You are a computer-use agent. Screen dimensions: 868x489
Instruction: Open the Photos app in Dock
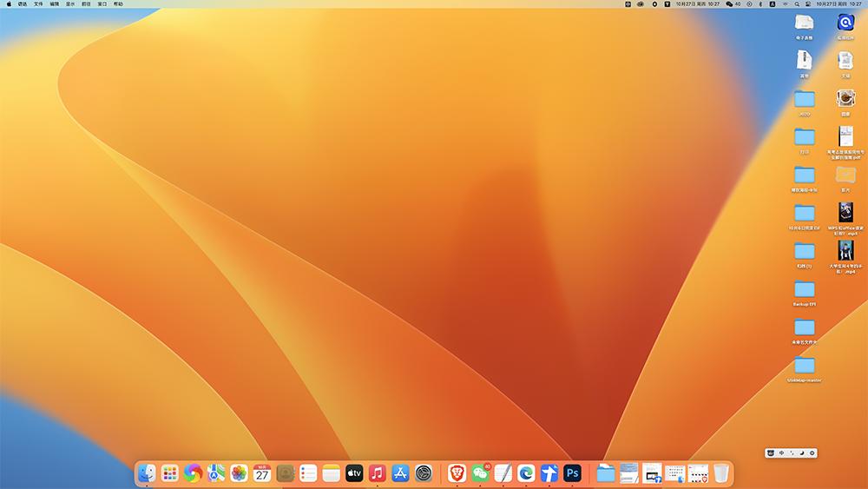239,473
